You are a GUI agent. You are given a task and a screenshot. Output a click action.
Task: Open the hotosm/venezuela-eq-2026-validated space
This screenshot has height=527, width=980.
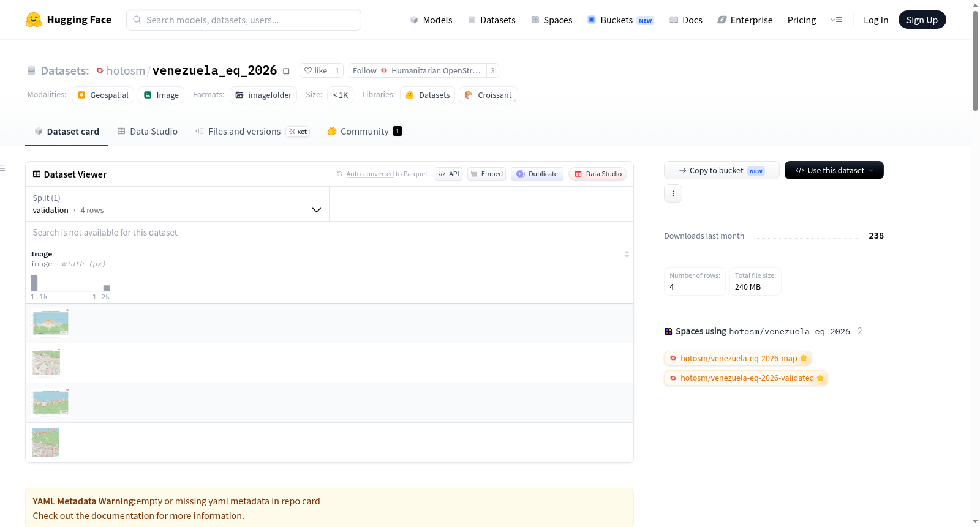(x=746, y=378)
